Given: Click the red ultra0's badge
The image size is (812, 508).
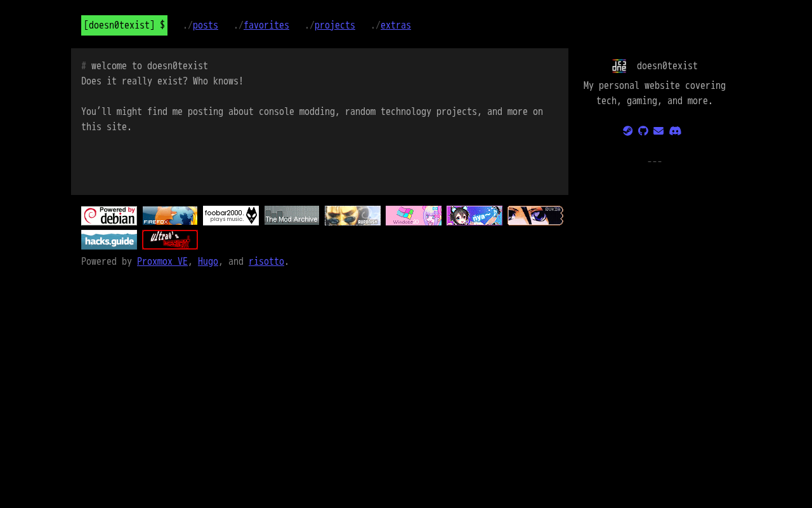Looking at the screenshot, I should click(x=170, y=240).
